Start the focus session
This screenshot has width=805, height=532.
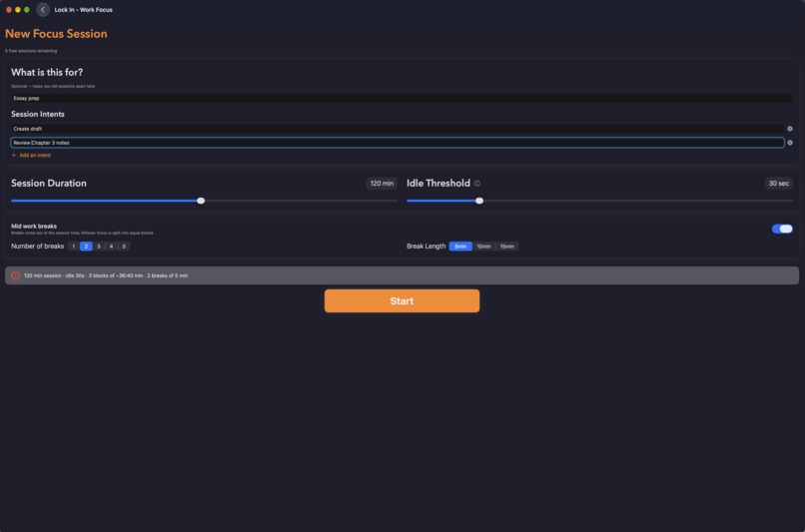pos(402,300)
